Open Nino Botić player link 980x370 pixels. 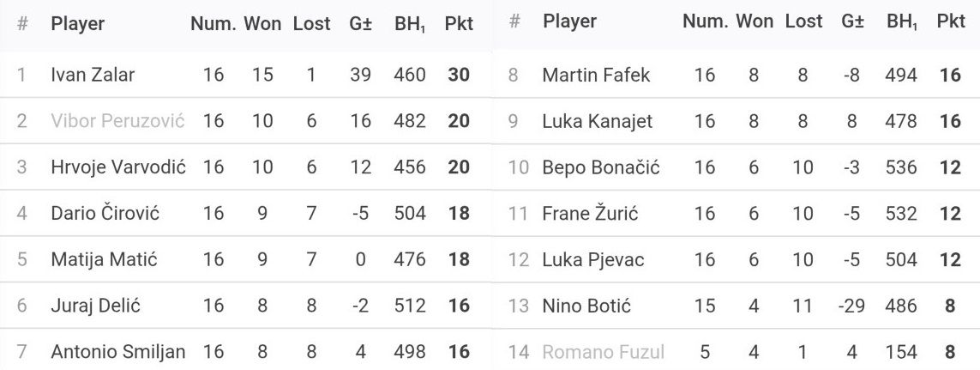(x=586, y=306)
